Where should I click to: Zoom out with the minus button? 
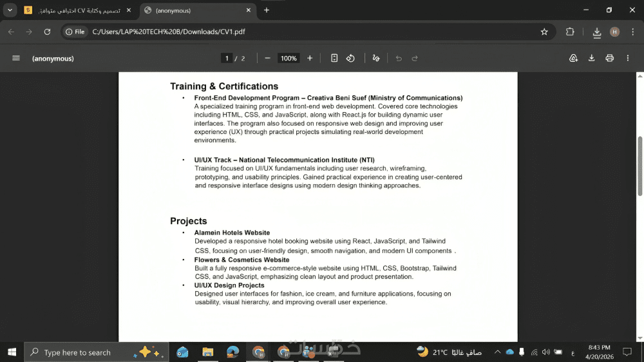click(x=267, y=59)
